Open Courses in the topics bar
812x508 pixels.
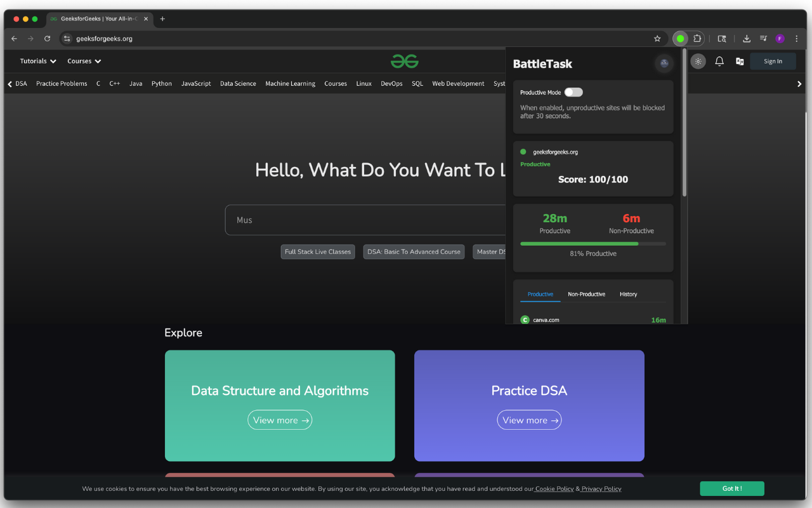click(336, 84)
